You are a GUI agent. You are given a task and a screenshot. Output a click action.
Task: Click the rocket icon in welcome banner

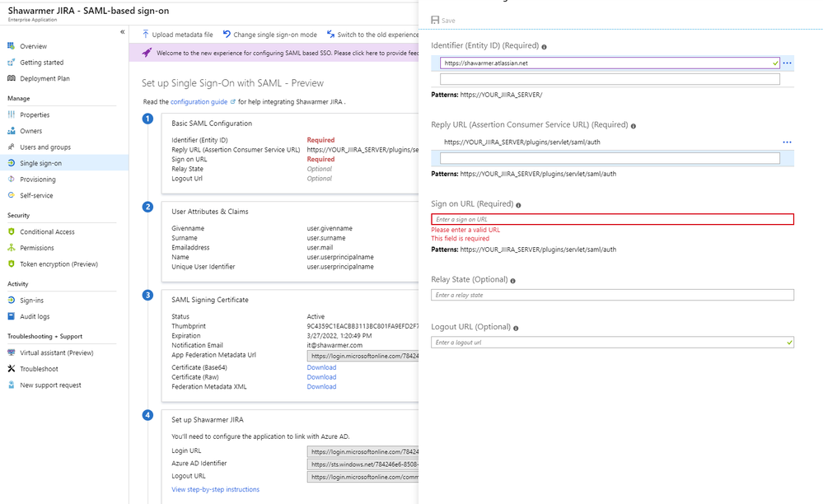click(x=147, y=53)
